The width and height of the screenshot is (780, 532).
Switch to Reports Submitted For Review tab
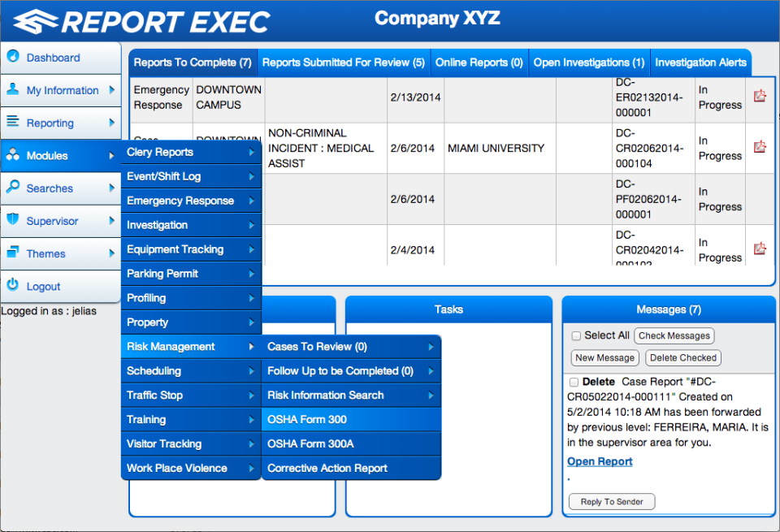click(344, 63)
